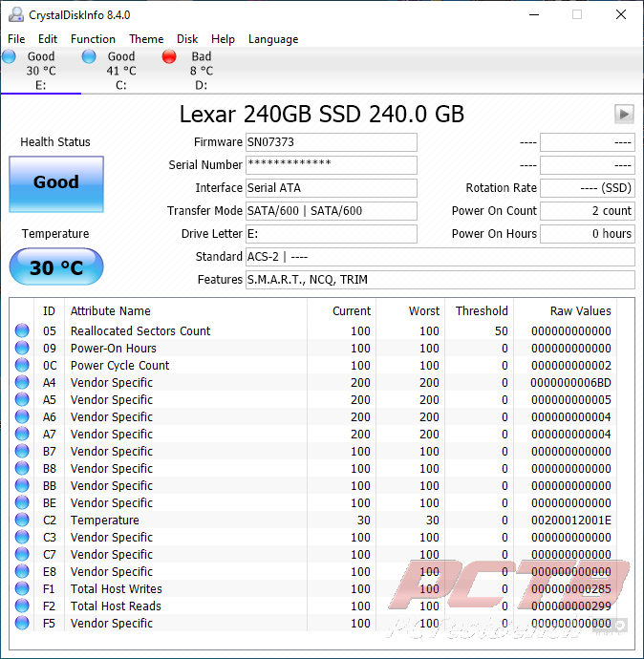Click the 30 °C temperature button
This screenshot has width=644, height=659.
(x=56, y=266)
